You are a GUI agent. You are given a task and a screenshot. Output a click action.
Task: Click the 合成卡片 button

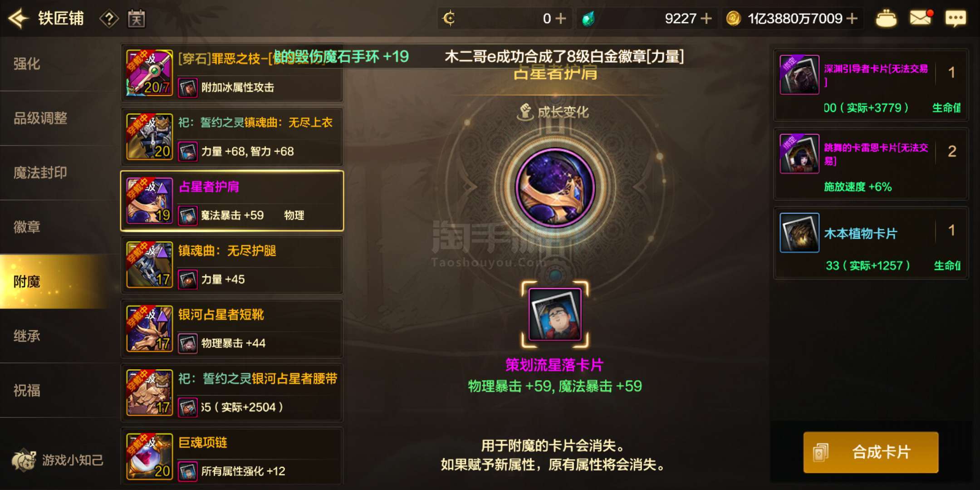tap(871, 452)
